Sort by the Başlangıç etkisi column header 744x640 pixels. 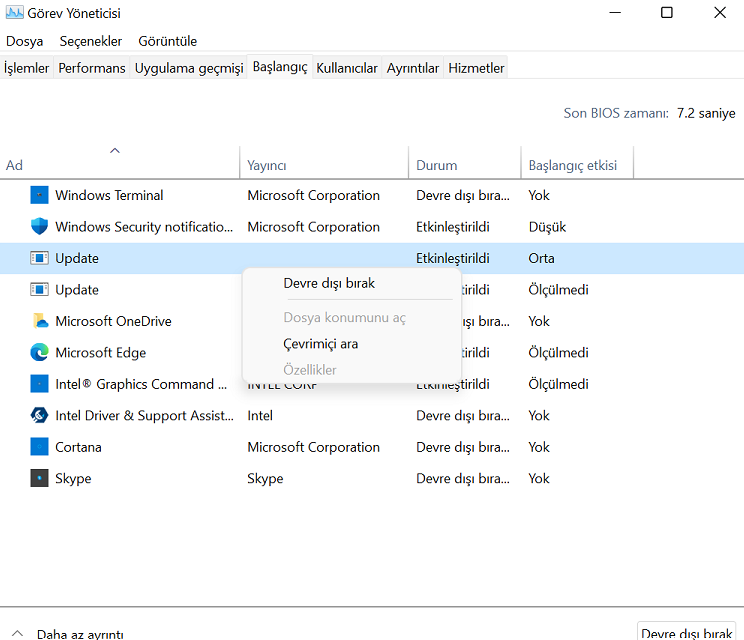pos(577,162)
